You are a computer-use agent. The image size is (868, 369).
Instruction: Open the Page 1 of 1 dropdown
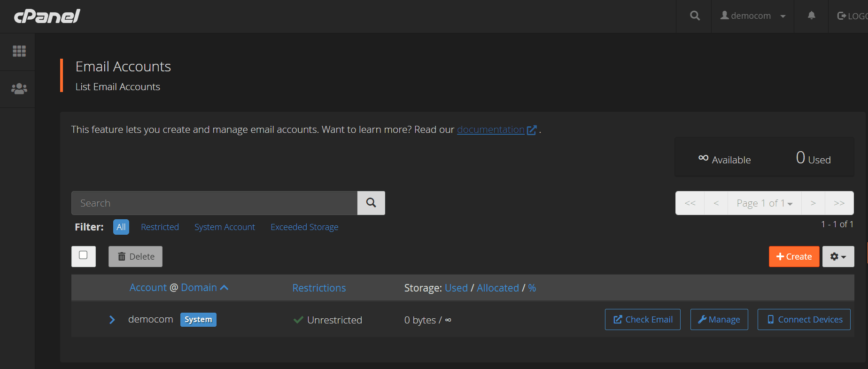point(764,203)
